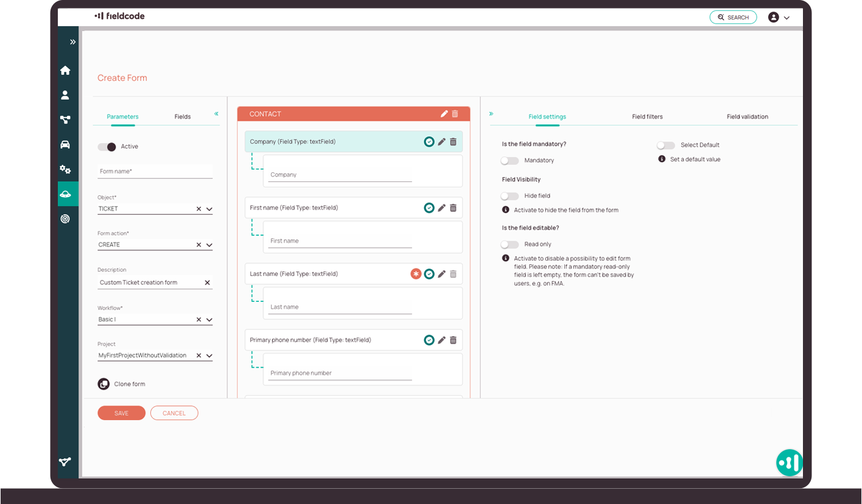Click the Home icon in the sidebar
Screen dimensions: 862x504
click(65, 71)
